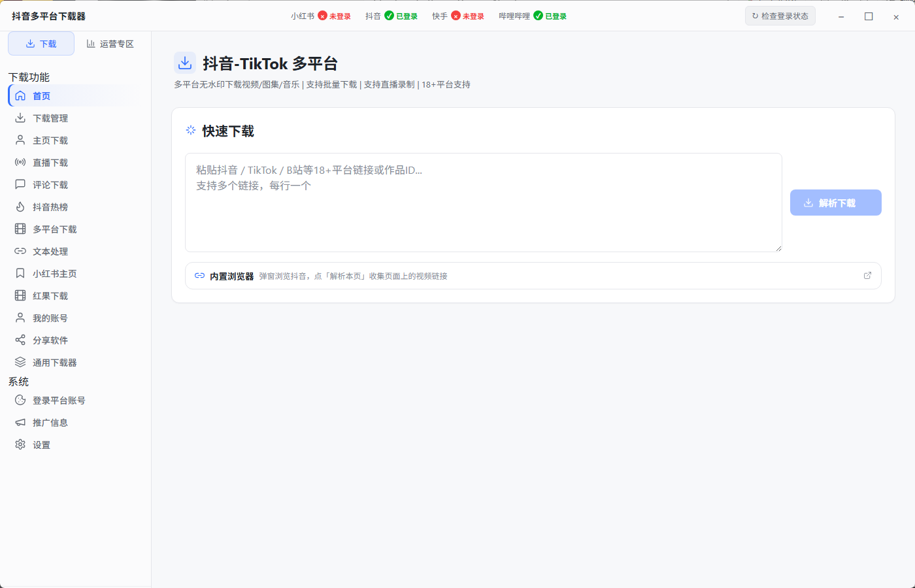Switch to the 下载 tab
The height and width of the screenshot is (588, 915).
41,44
